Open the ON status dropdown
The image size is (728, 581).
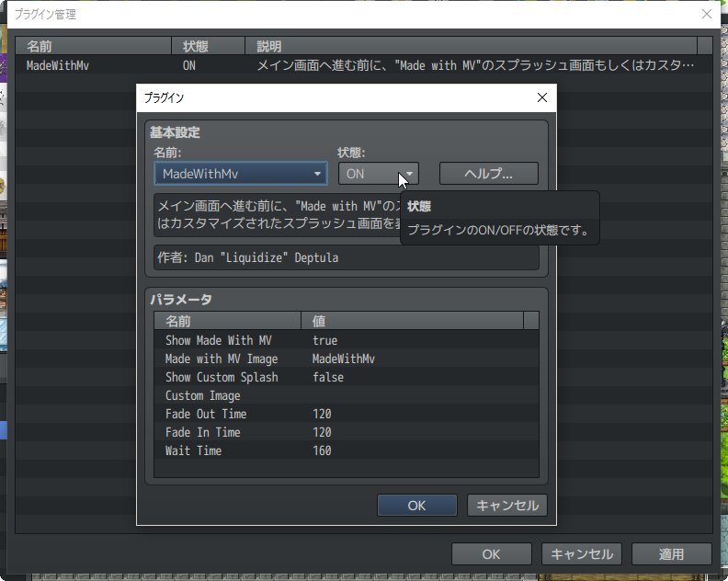click(x=379, y=174)
